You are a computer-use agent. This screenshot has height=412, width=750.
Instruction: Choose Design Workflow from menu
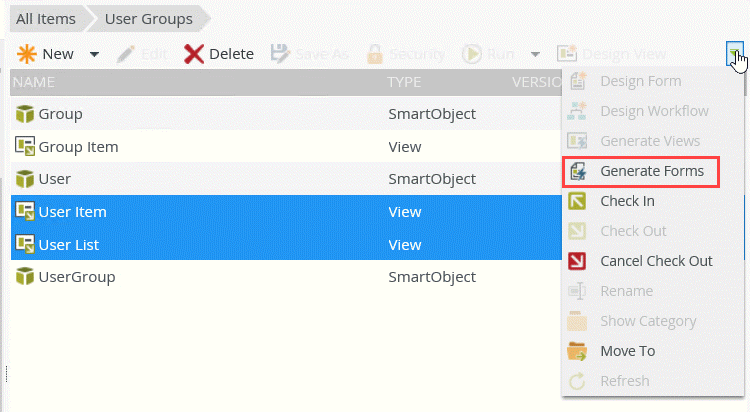click(654, 111)
